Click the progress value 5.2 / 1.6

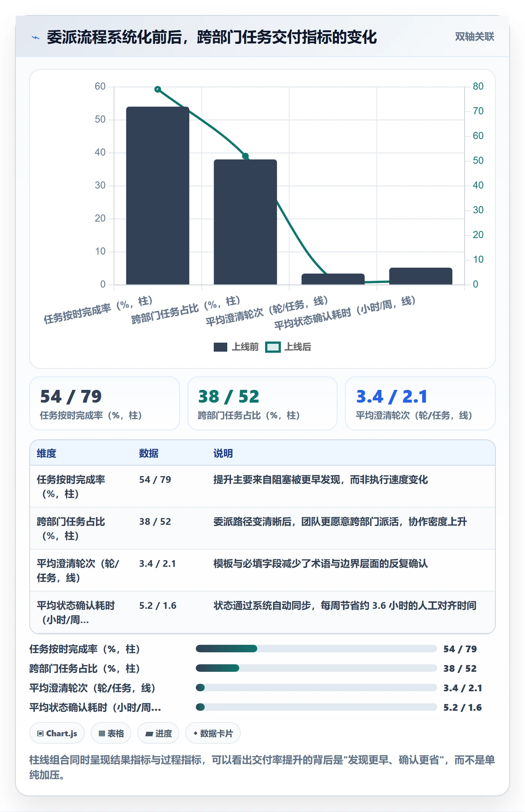(462, 707)
